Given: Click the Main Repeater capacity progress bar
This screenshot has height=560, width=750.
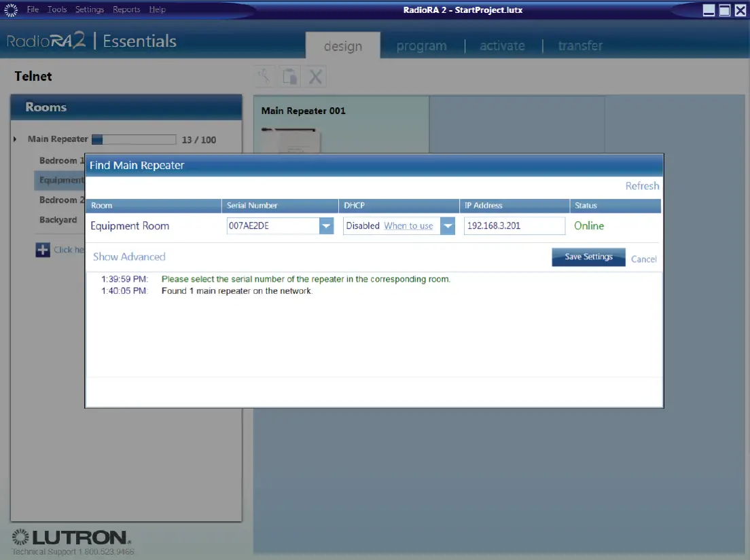Looking at the screenshot, I should (134, 140).
